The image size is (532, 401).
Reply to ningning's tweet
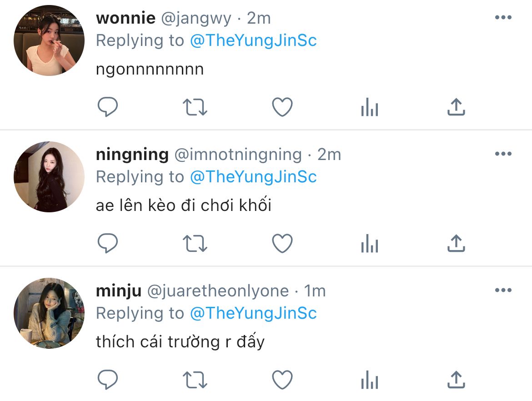(x=108, y=244)
